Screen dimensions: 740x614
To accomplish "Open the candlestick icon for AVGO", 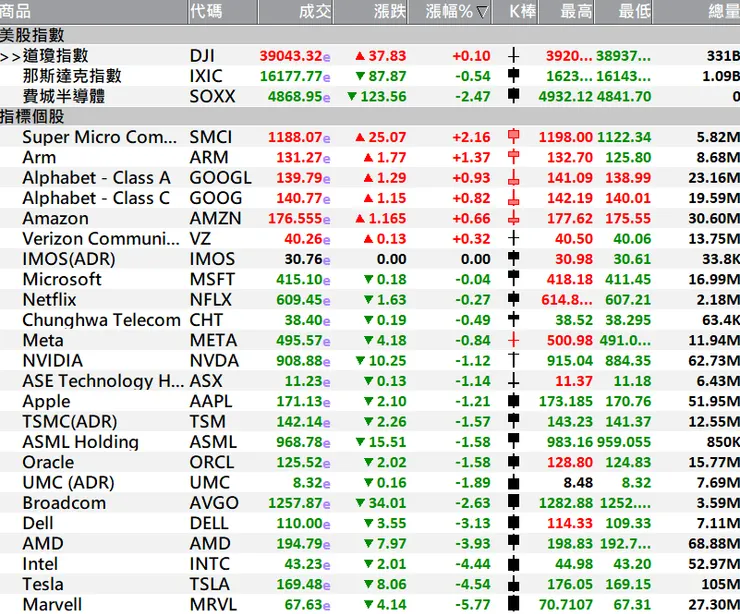I will coord(513,502).
